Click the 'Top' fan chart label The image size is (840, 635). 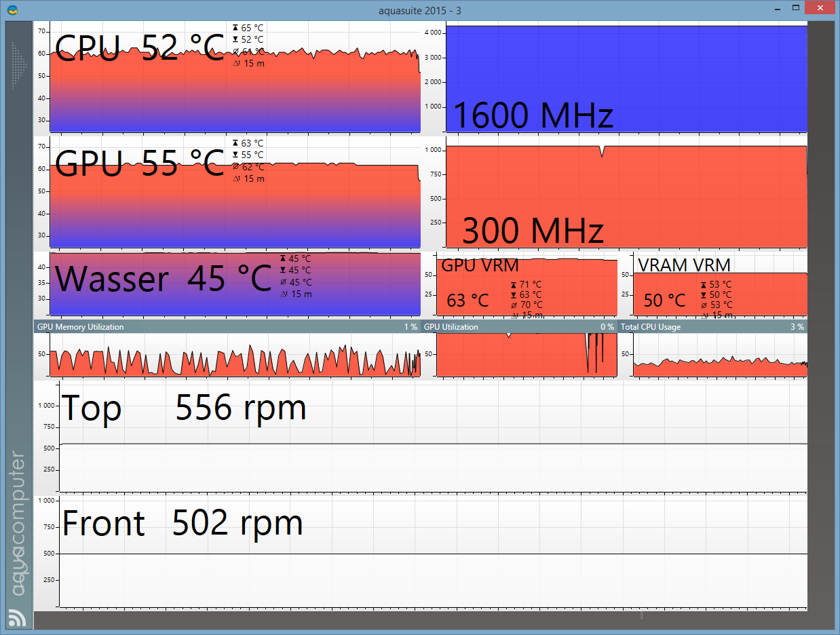92,408
